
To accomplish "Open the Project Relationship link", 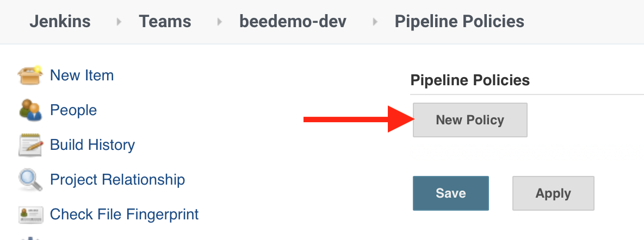I will [117, 180].
